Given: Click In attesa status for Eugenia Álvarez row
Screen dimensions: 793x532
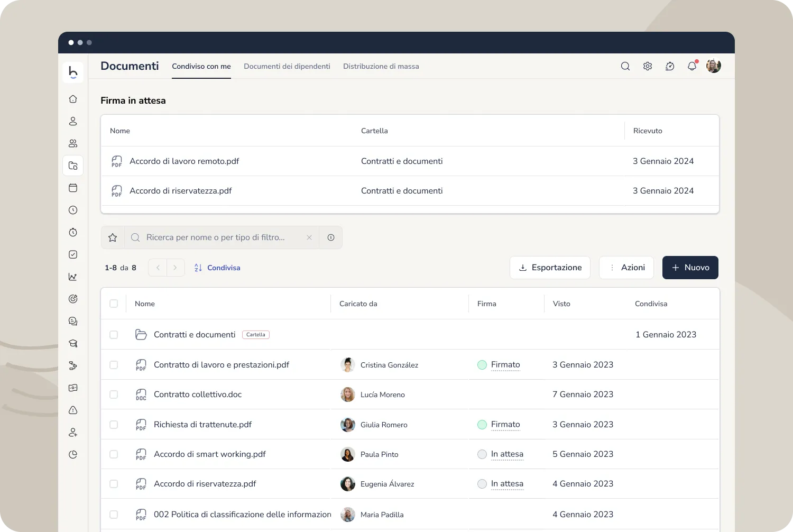Looking at the screenshot, I should tap(507, 484).
